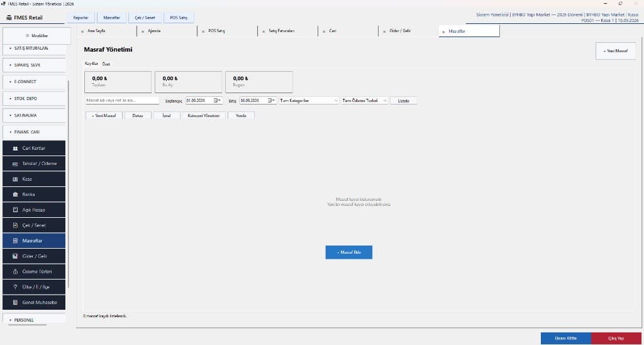Click the hamburger icon next to FMES Retail

click(9, 18)
